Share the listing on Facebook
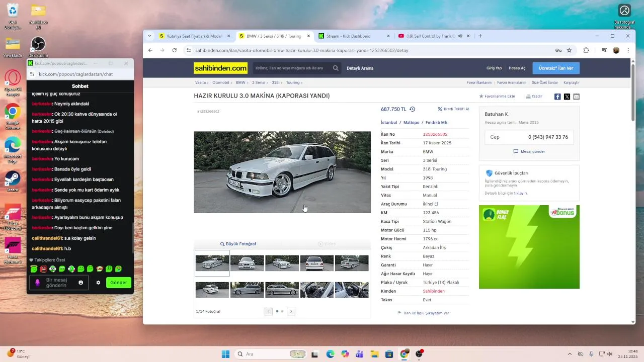644x362 pixels. (557, 97)
